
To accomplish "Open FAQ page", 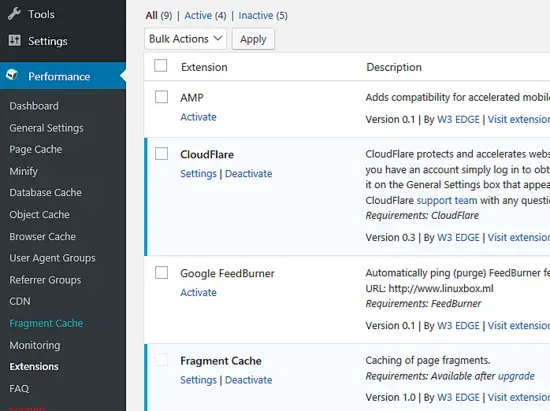I will pyautogui.click(x=19, y=389).
